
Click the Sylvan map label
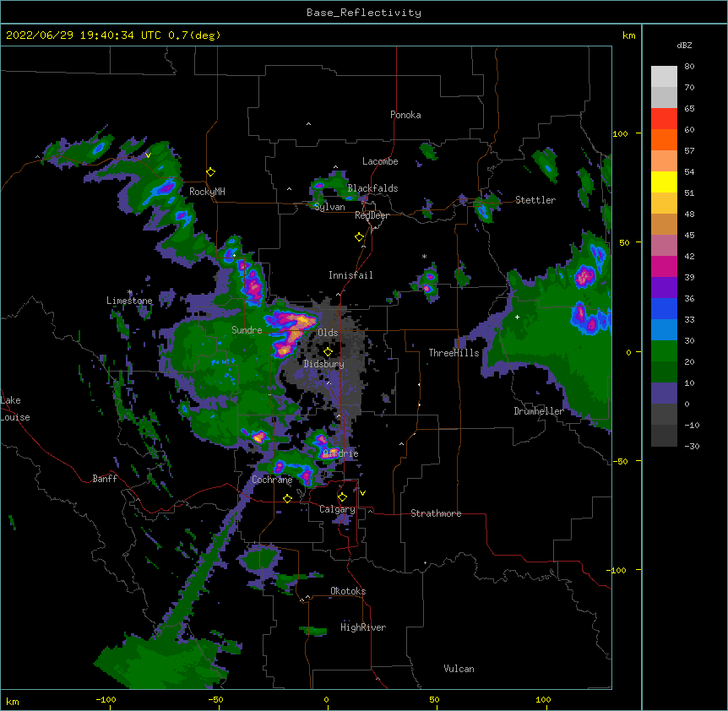[329, 207]
